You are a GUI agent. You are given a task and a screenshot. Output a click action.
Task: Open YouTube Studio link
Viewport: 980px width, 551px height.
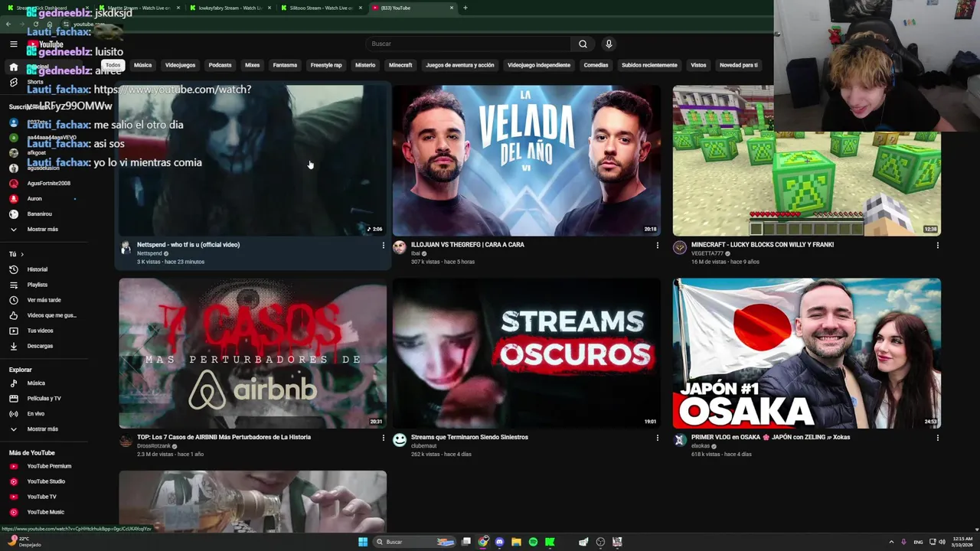coord(46,481)
